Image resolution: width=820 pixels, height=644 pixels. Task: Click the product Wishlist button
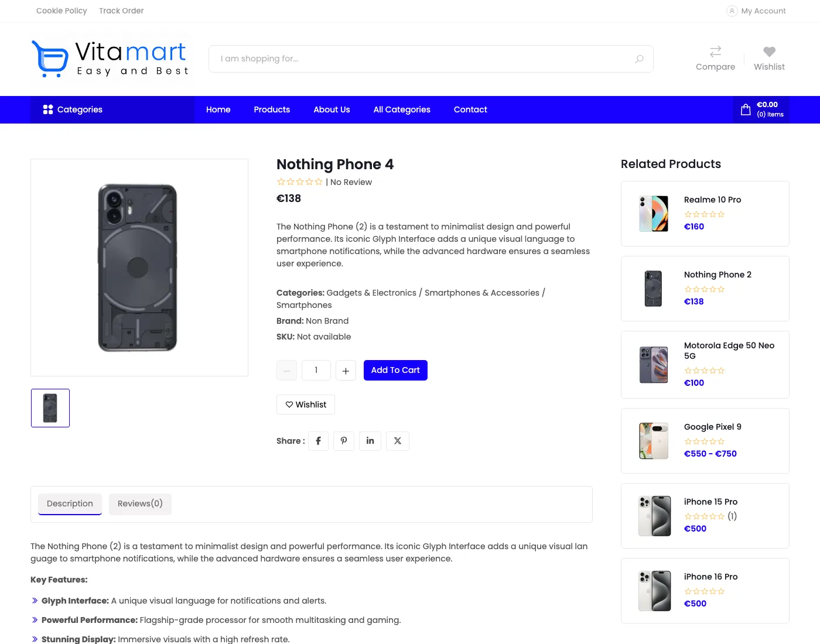[306, 405]
